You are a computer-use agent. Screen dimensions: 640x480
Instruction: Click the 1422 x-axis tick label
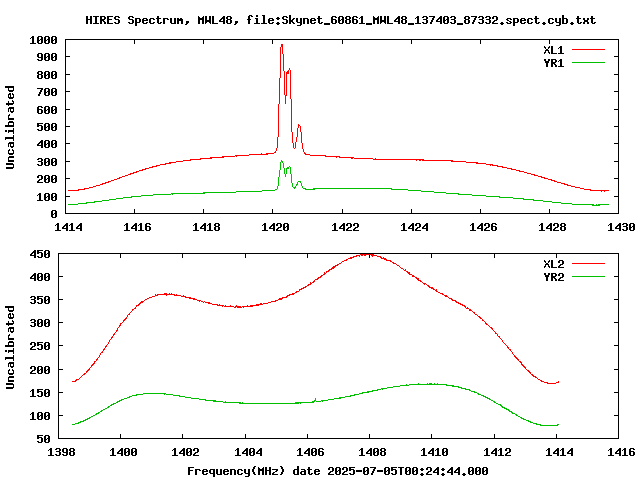click(x=345, y=227)
